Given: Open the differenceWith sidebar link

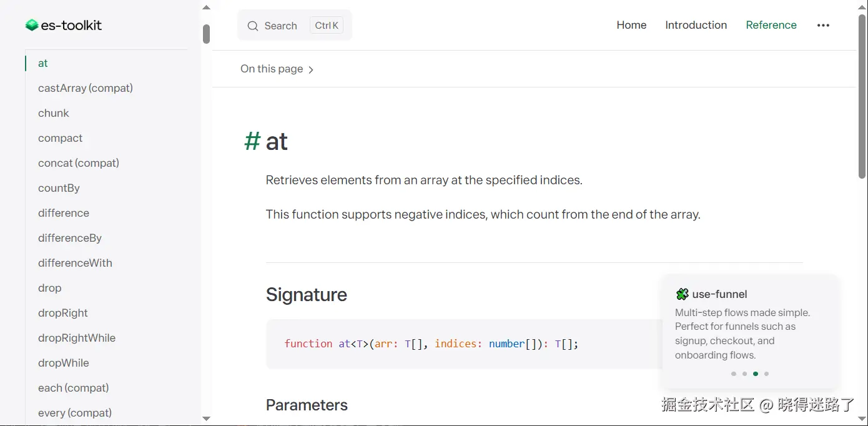Looking at the screenshot, I should pos(75,263).
